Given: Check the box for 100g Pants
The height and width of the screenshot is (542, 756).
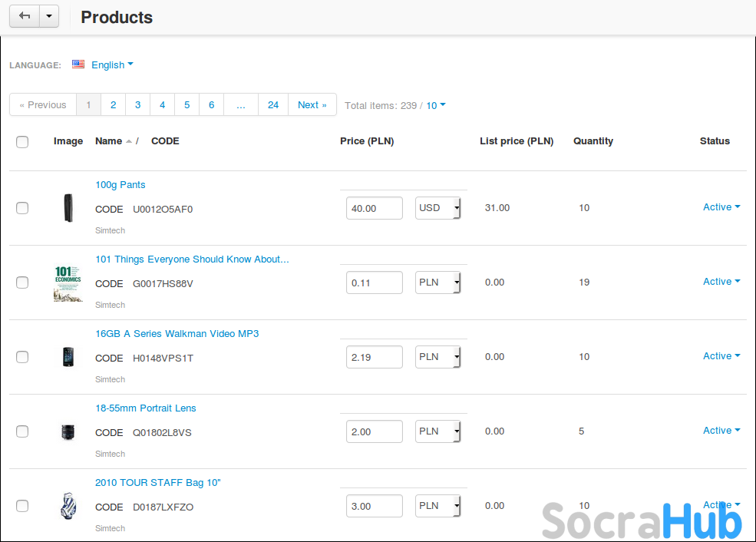Looking at the screenshot, I should pyautogui.click(x=22, y=208).
